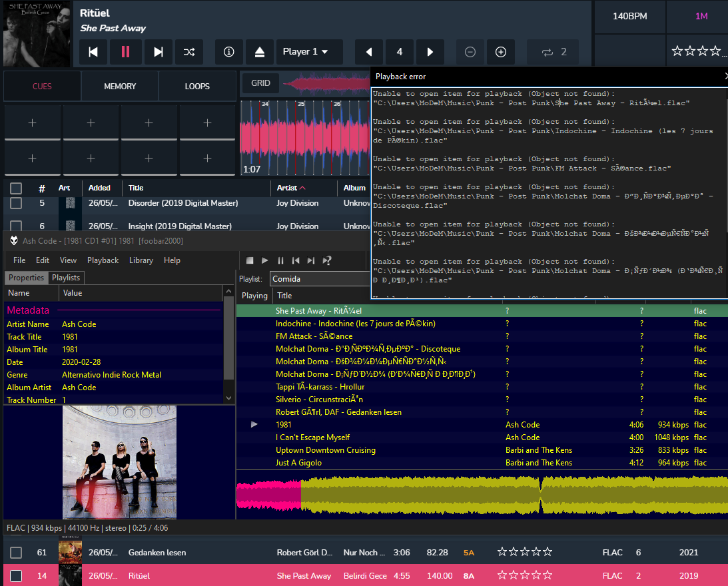Screen dimensions: 728x586
Task: Click the foobar2000 window title icon
Action: tap(14, 240)
